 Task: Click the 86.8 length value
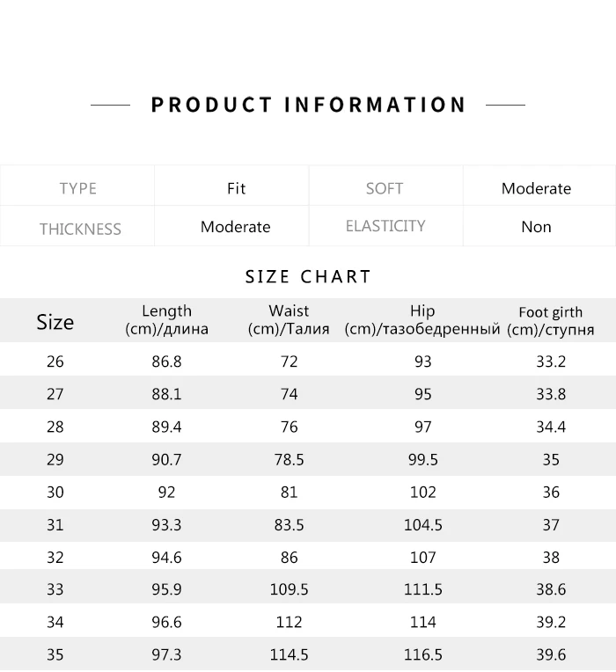point(166,362)
